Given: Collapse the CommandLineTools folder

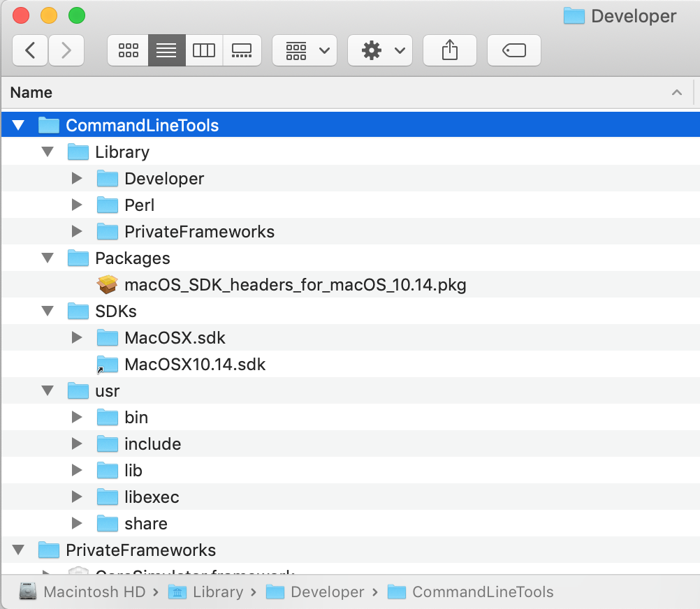Looking at the screenshot, I should [x=18, y=126].
